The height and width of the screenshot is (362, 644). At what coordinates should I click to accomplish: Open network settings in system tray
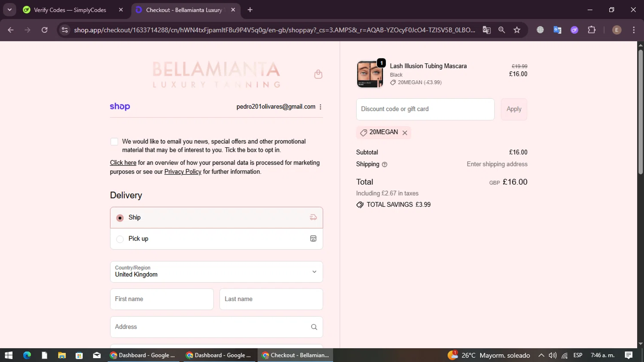[565, 355]
